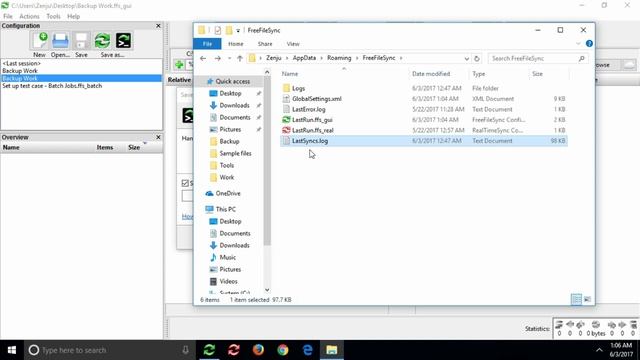Click the New configuration icon in FreeFileSync

tap(40, 41)
